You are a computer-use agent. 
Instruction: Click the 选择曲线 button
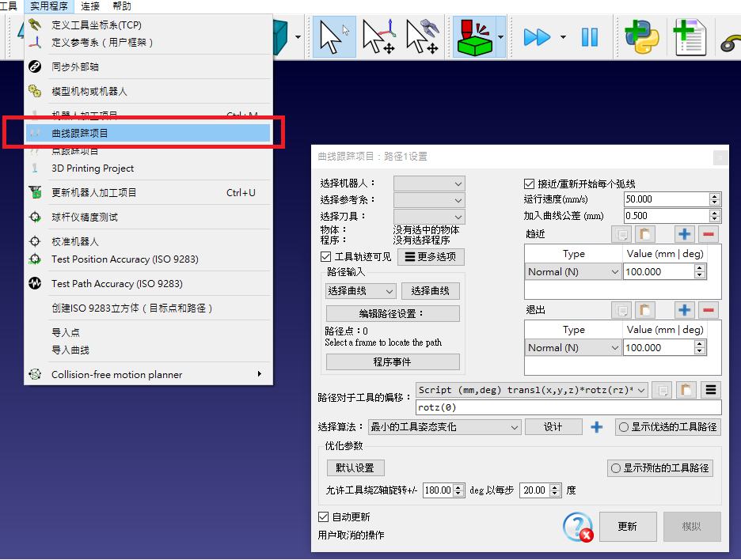coord(430,291)
